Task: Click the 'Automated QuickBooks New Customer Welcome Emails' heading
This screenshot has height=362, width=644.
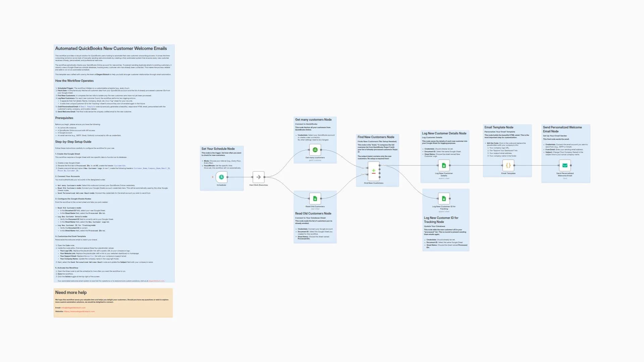Action: coord(111,49)
